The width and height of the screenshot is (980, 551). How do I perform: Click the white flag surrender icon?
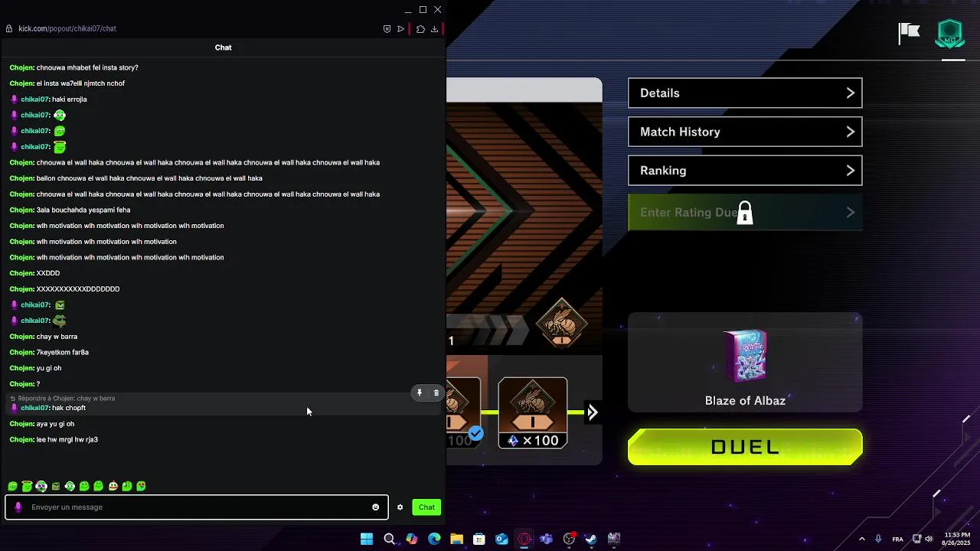(909, 33)
